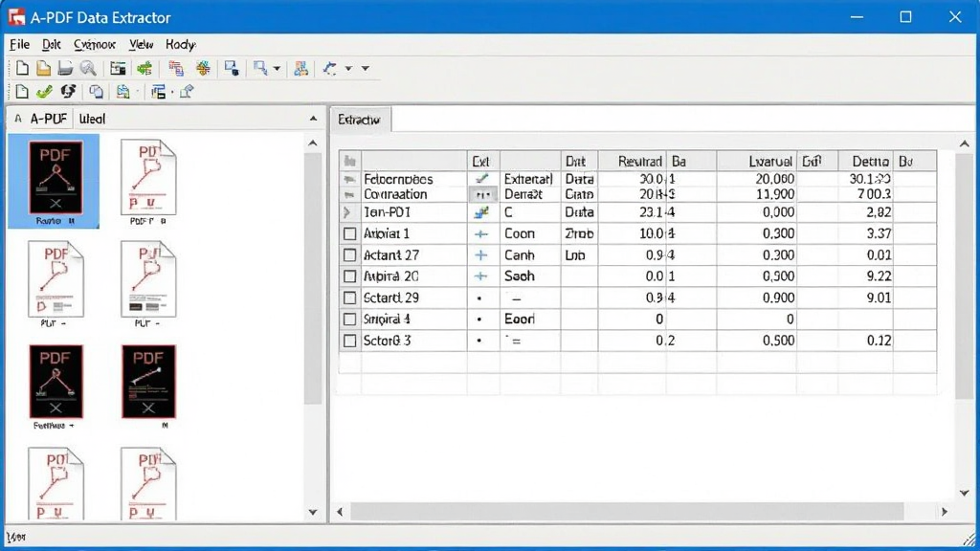Click the ellipsis button in Conraation row

482,195
